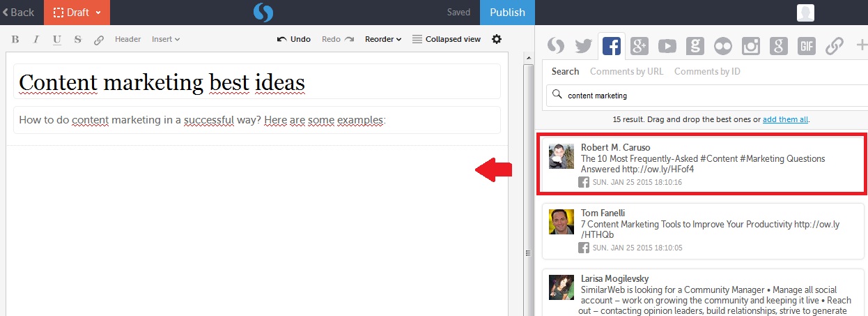Open the Insert dropdown
Viewport: 868px width, 316px height.
pos(166,39)
